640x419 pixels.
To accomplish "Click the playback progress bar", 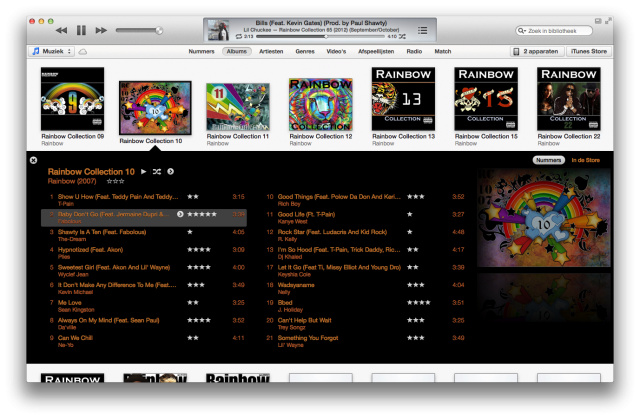I will point(320,36).
